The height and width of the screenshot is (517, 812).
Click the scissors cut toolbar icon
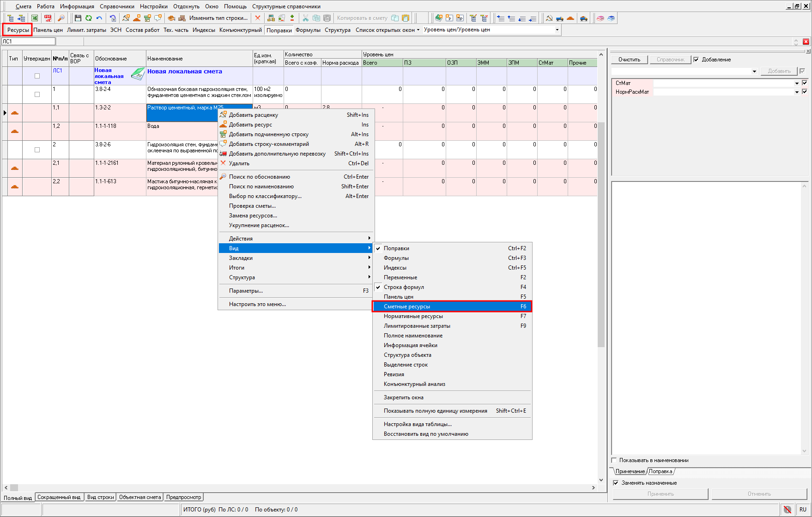click(x=305, y=18)
